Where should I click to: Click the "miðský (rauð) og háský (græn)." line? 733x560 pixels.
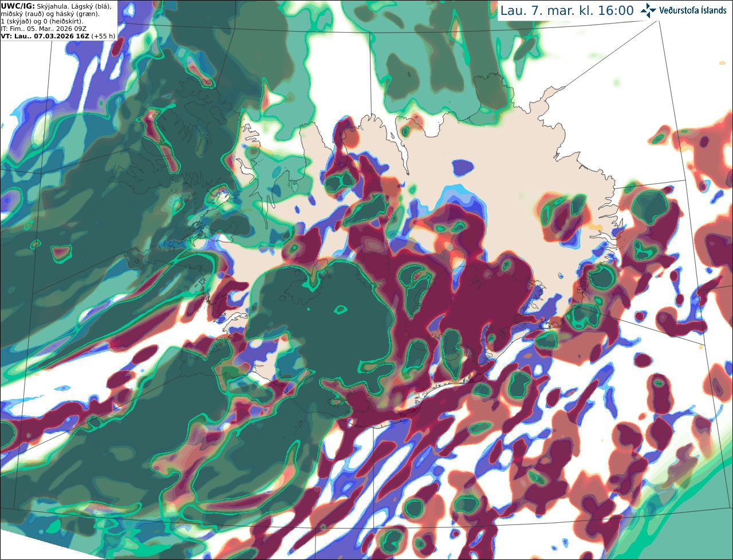(x=50, y=14)
